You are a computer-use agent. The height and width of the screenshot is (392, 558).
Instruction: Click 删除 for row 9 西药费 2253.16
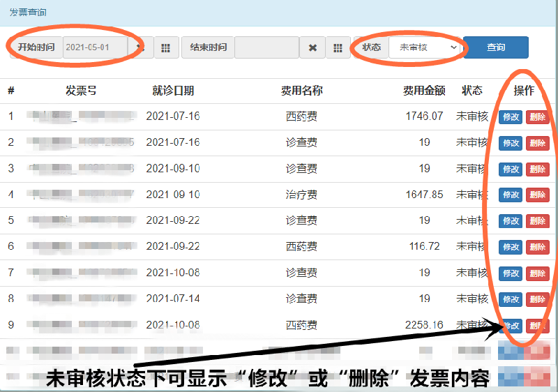537,325
